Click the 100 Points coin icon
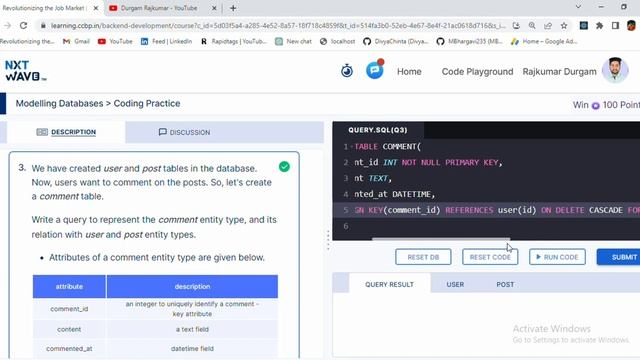The width and height of the screenshot is (640, 360). point(596,106)
